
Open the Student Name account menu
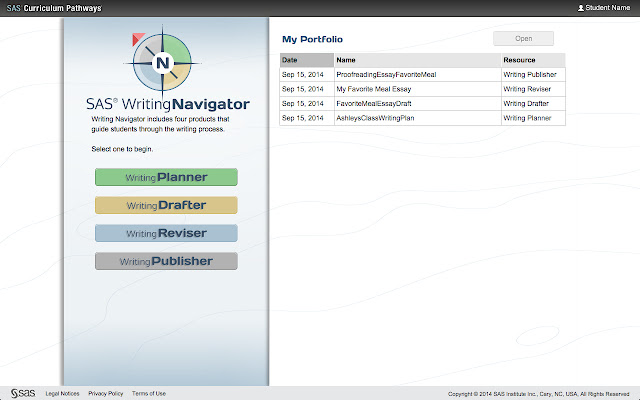[x=604, y=8]
